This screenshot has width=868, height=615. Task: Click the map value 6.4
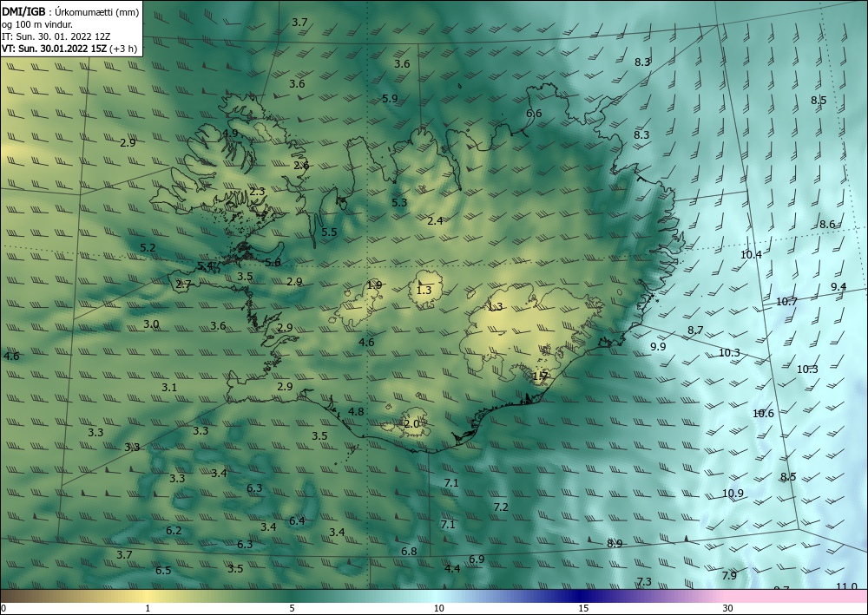[x=297, y=521]
